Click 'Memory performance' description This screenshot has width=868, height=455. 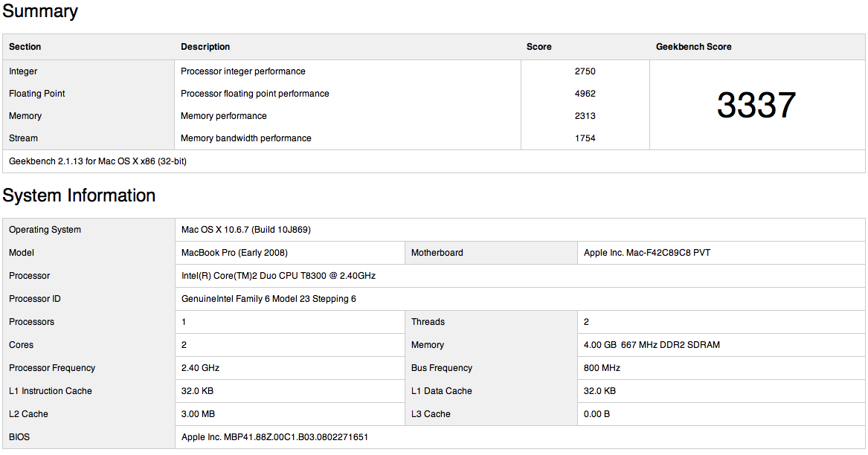click(x=224, y=116)
